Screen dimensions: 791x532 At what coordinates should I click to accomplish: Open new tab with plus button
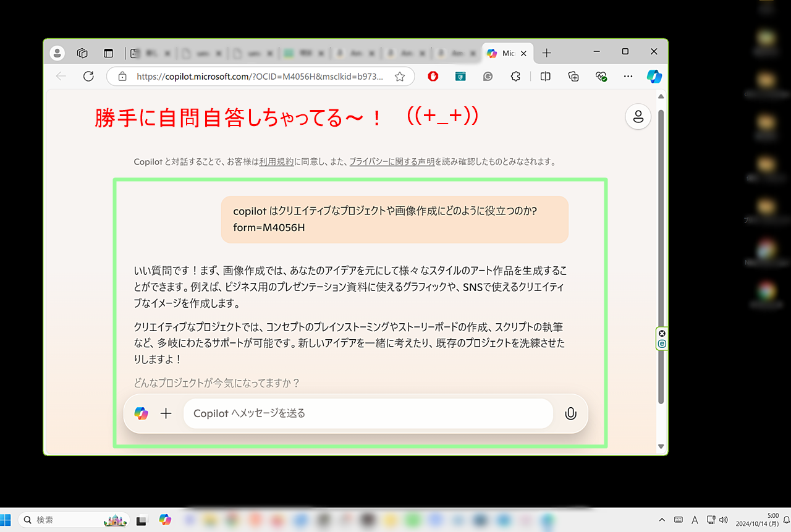pyautogui.click(x=546, y=53)
